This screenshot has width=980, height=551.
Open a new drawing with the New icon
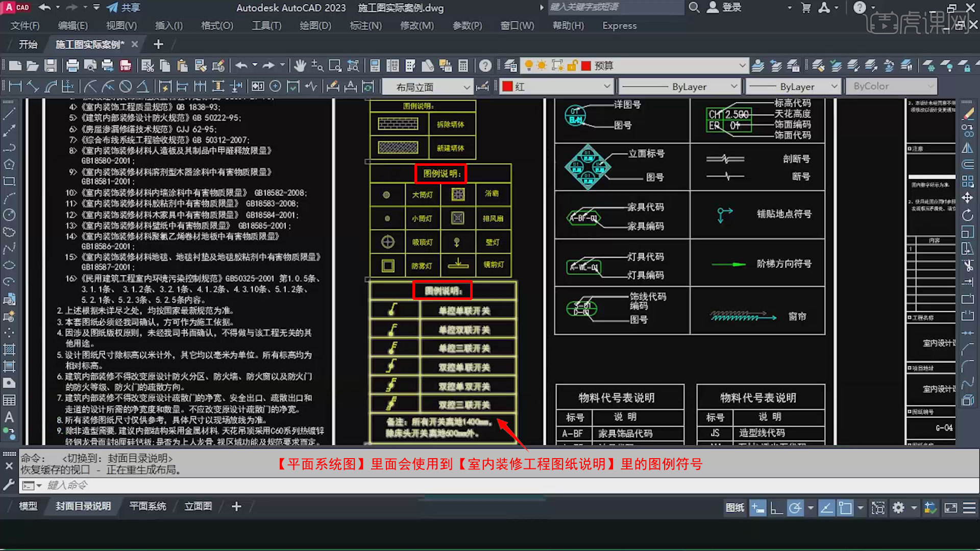point(15,65)
